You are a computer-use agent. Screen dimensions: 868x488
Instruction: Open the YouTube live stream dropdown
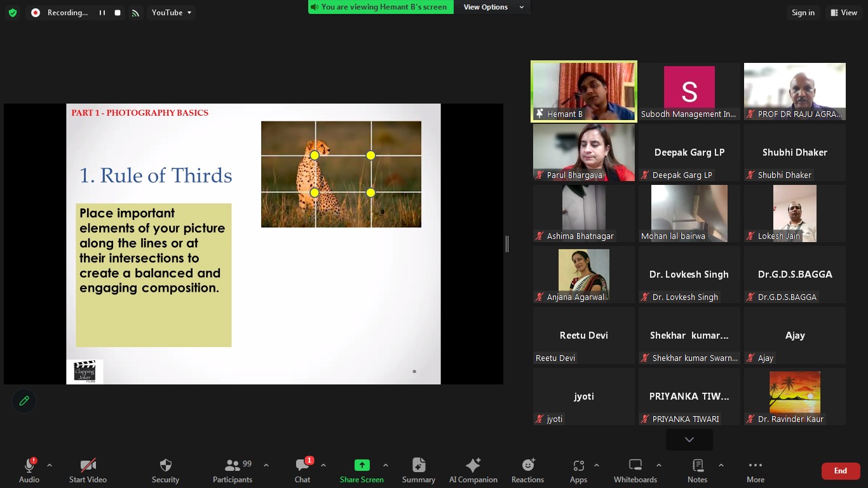pos(171,13)
